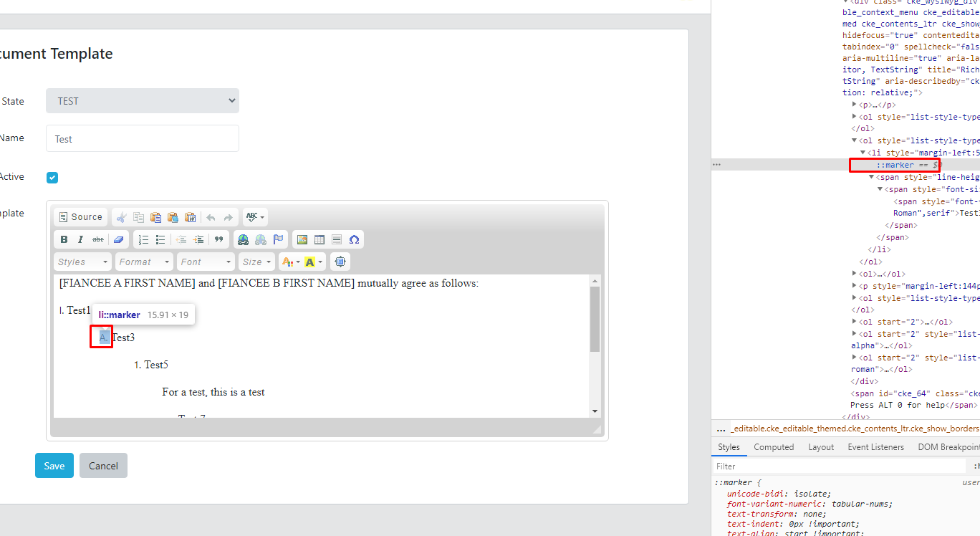
Task: Click the Decrease Indent icon
Action: coord(181,239)
